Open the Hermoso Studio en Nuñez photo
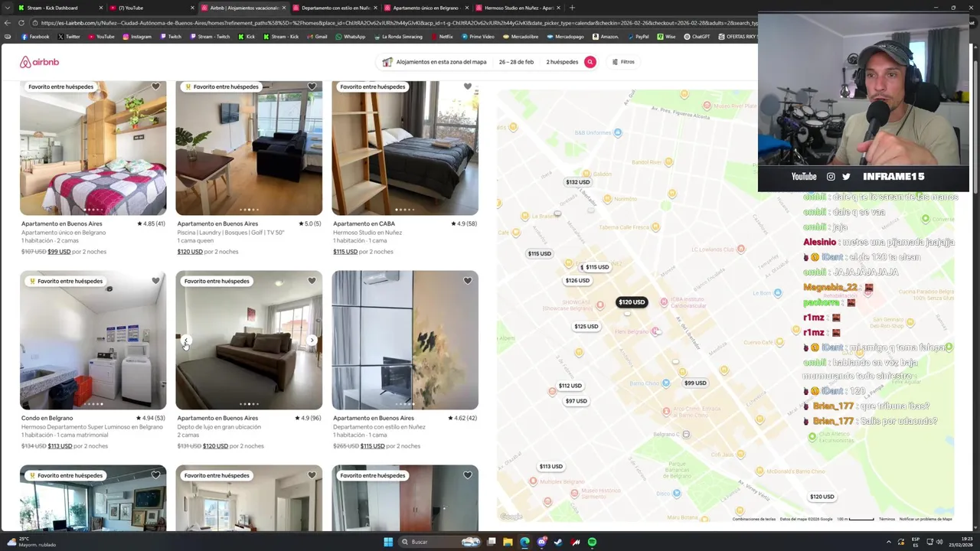Screen dimensions: 980x551 click(405, 148)
